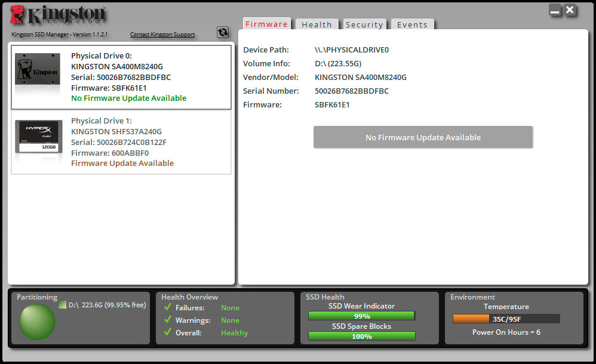Open the Events tab
The height and width of the screenshot is (364, 596).
click(413, 24)
